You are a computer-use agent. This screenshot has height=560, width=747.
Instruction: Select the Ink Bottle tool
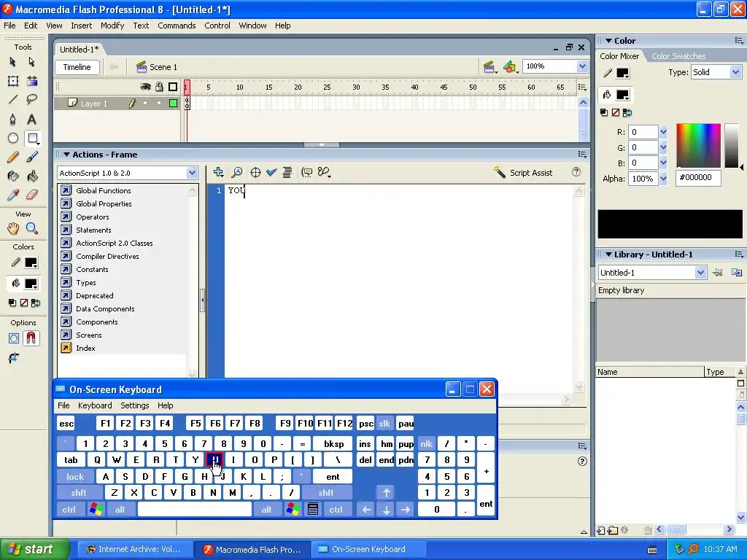click(13, 176)
